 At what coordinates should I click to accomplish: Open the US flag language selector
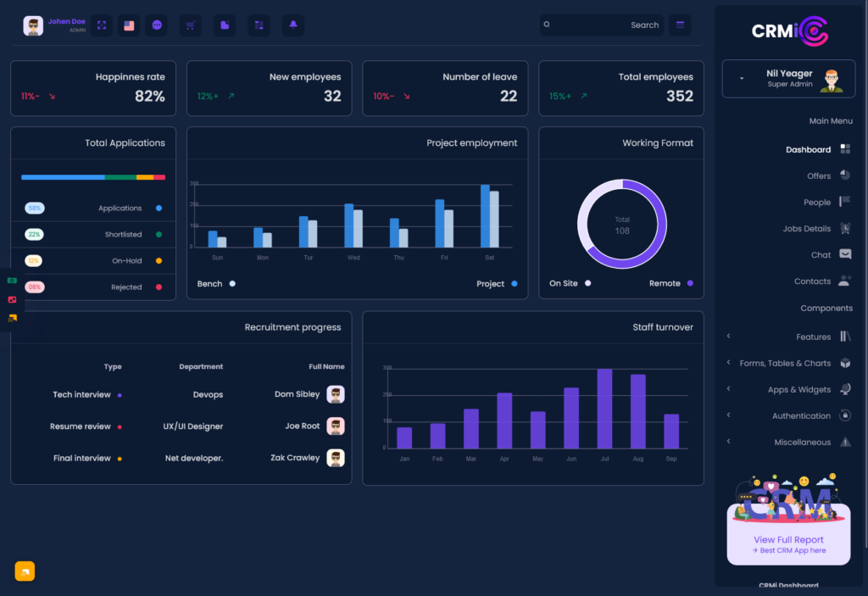point(129,25)
